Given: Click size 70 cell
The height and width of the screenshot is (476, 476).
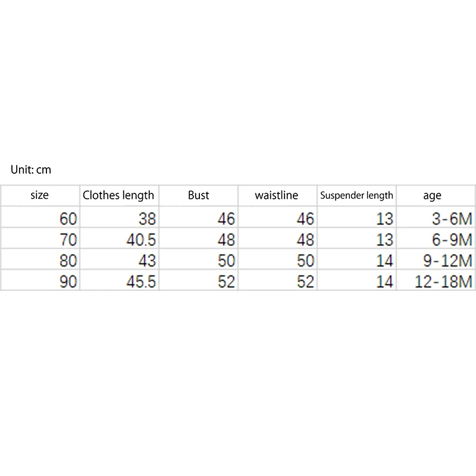Looking at the screenshot, I should point(68,240).
